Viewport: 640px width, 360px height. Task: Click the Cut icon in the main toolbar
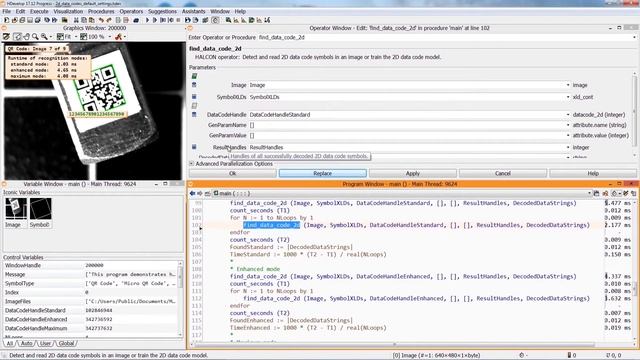pos(76,20)
